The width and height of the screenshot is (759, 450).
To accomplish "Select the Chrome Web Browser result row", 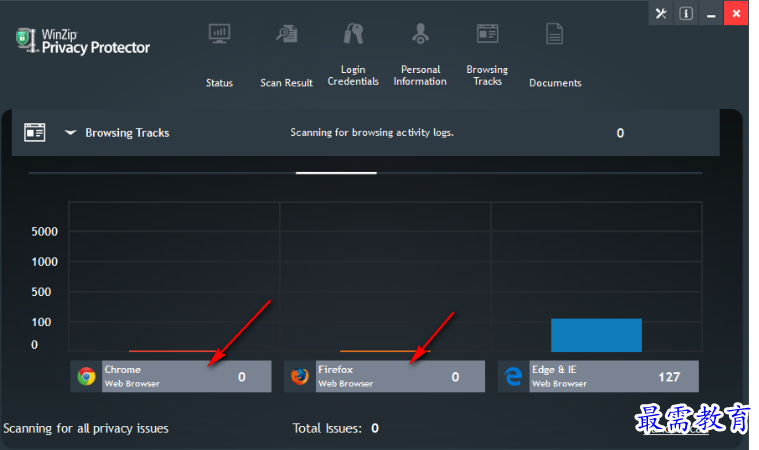I will click(171, 377).
